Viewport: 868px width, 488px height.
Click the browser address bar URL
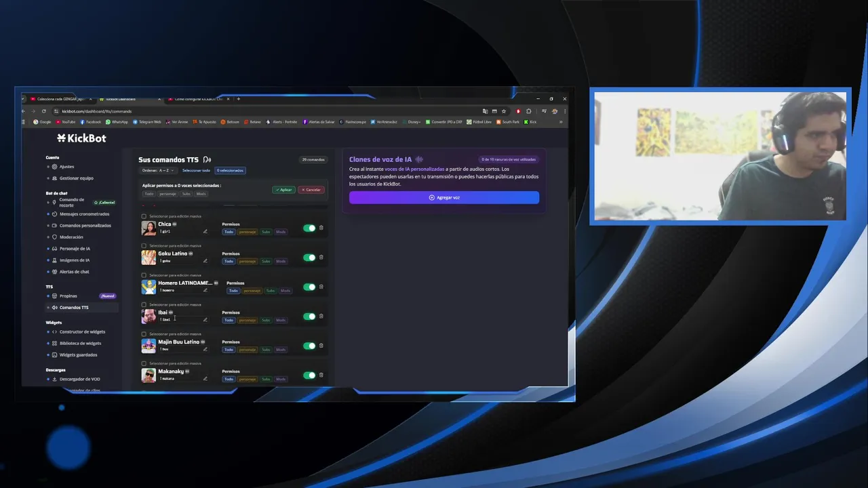pyautogui.click(x=97, y=111)
